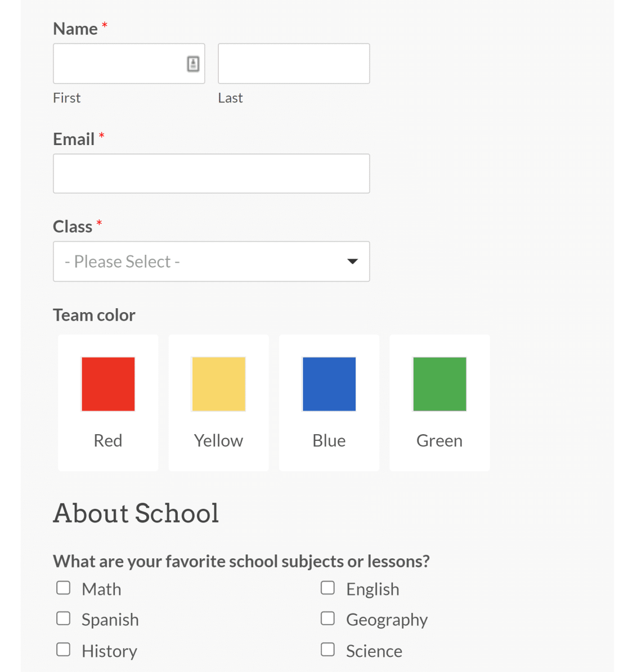628x672 pixels.
Task: Check the Math subject checkbox
Action: (63, 587)
